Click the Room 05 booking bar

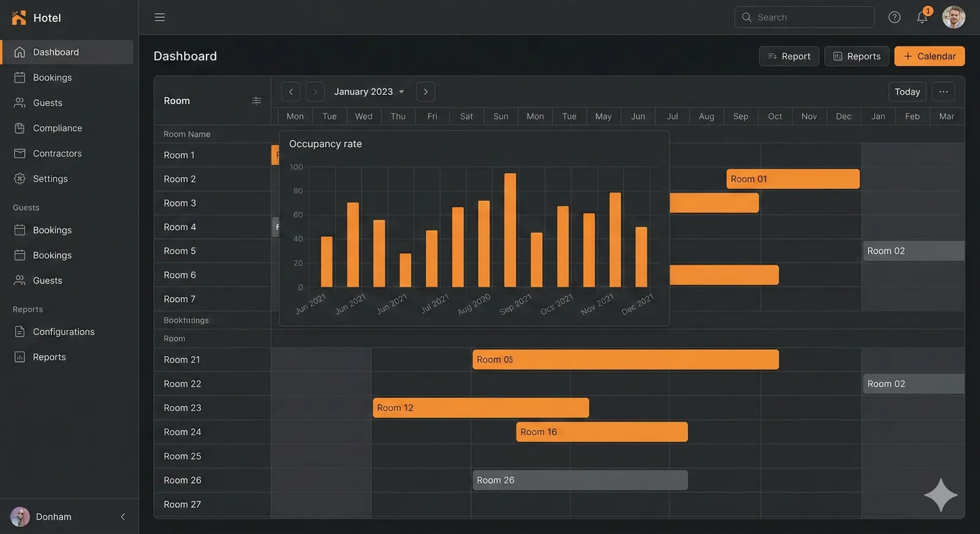(x=625, y=359)
